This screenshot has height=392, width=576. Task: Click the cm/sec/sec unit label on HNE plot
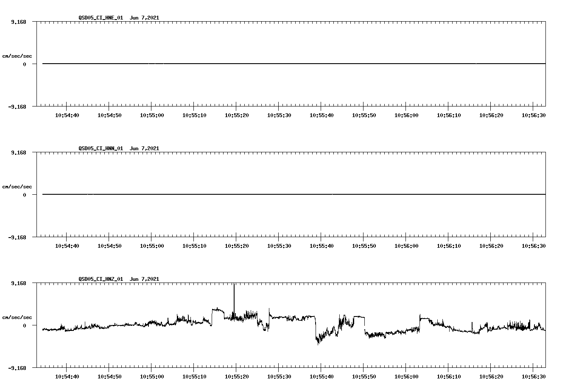tap(17, 56)
